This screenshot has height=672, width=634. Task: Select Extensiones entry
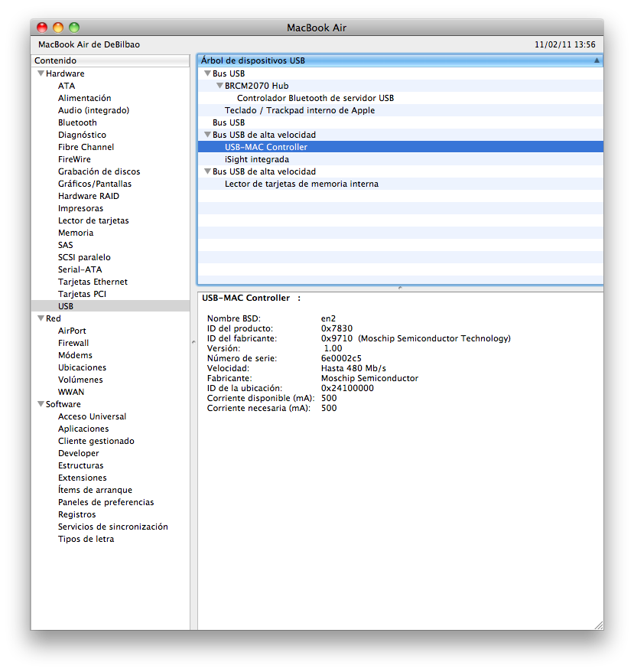tap(83, 478)
